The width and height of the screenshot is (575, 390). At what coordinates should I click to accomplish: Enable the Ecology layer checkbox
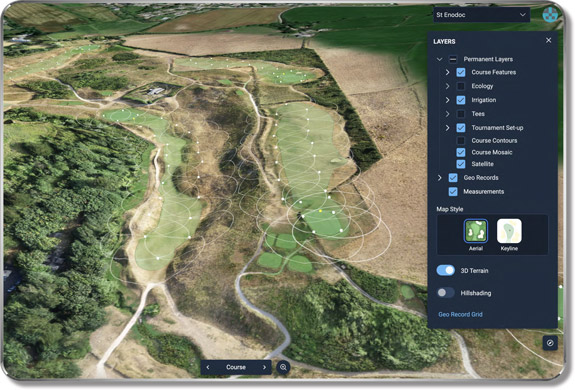pyautogui.click(x=461, y=86)
